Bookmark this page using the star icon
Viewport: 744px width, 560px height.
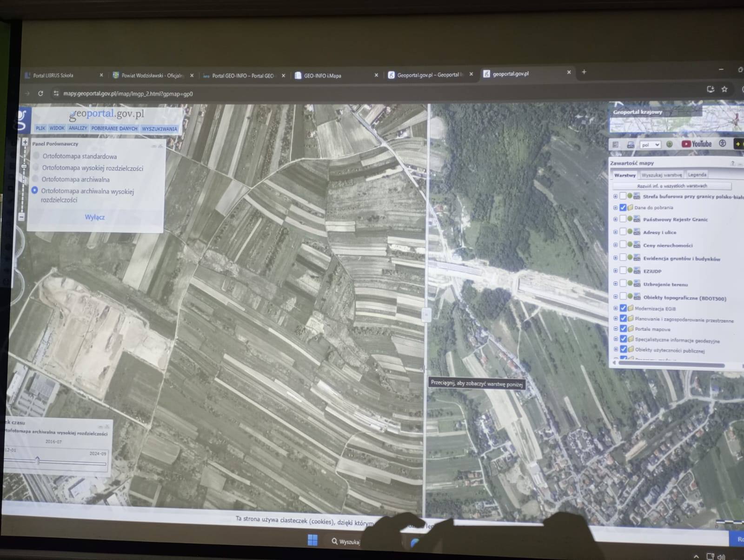coord(724,89)
